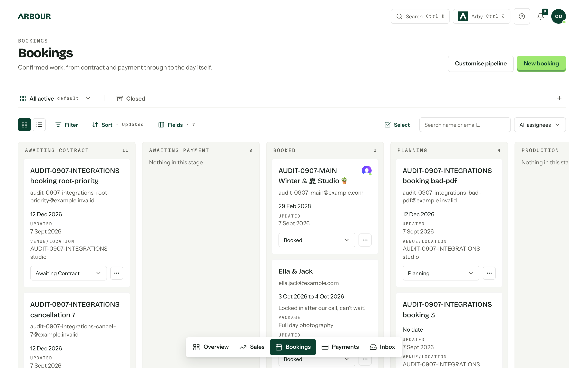The image size is (588, 368).
Task: Open the All assignees dropdown
Action: (x=540, y=125)
